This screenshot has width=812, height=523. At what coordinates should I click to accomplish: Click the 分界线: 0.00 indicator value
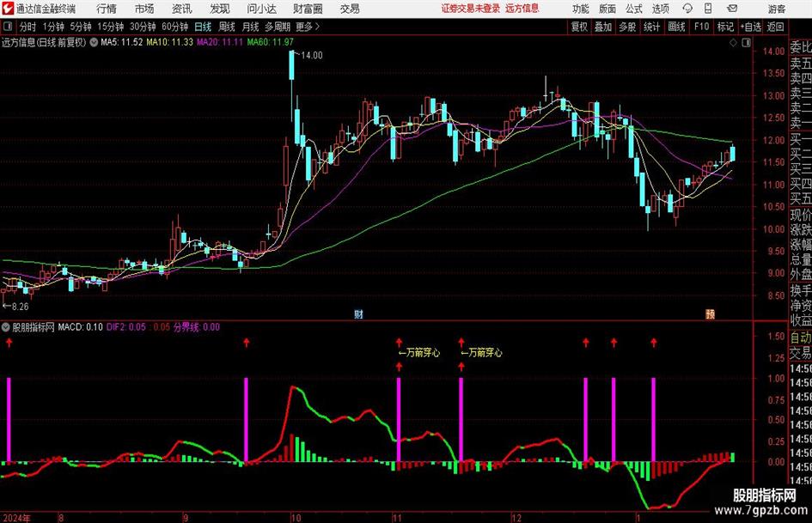(x=197, y=327)
